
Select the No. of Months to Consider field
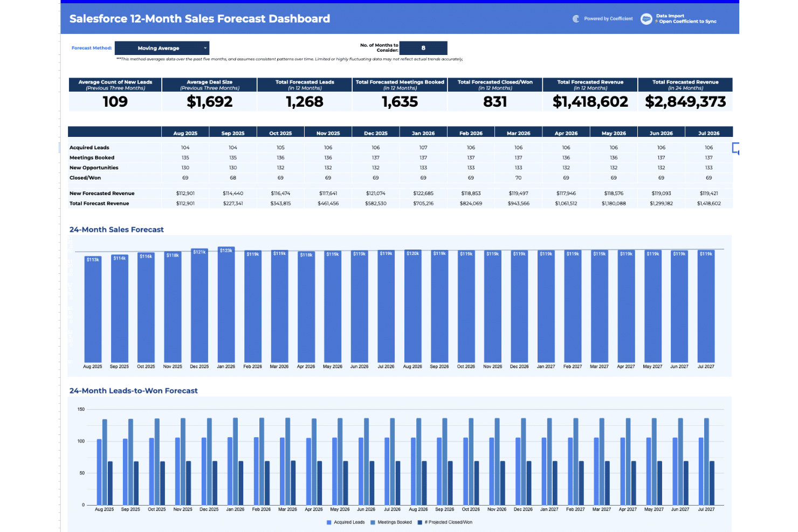[x=424, y=48]
